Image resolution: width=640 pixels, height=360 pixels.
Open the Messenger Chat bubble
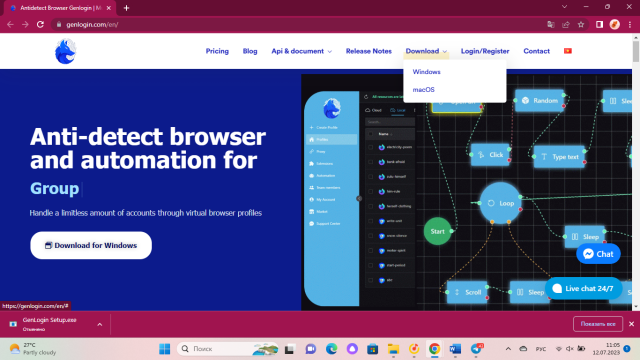[598, 254]
